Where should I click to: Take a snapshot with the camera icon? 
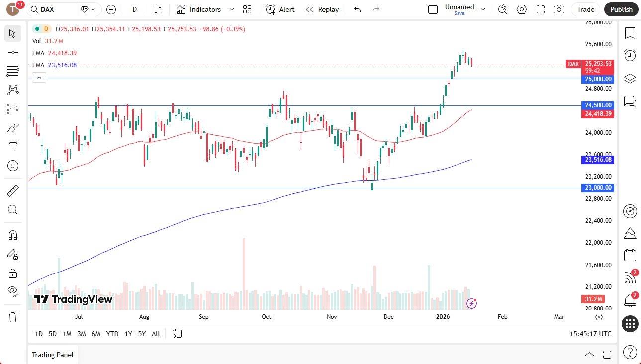(559, 9)
